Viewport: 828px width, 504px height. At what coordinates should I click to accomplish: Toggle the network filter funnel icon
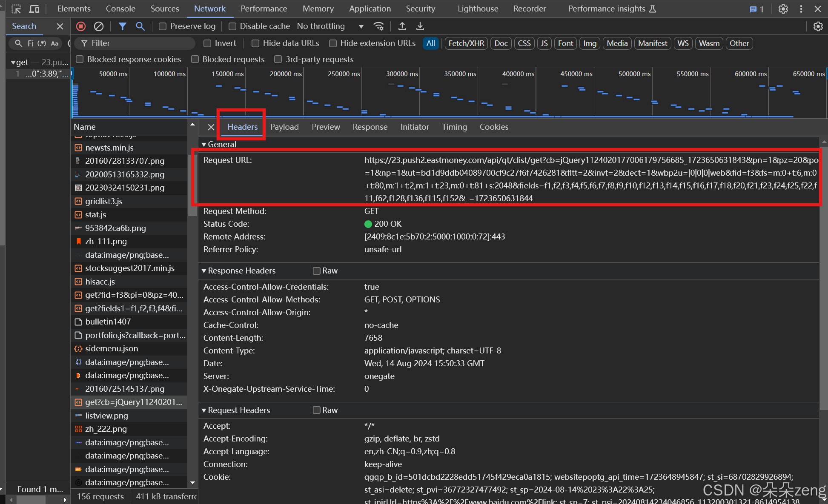click(123, 26)
